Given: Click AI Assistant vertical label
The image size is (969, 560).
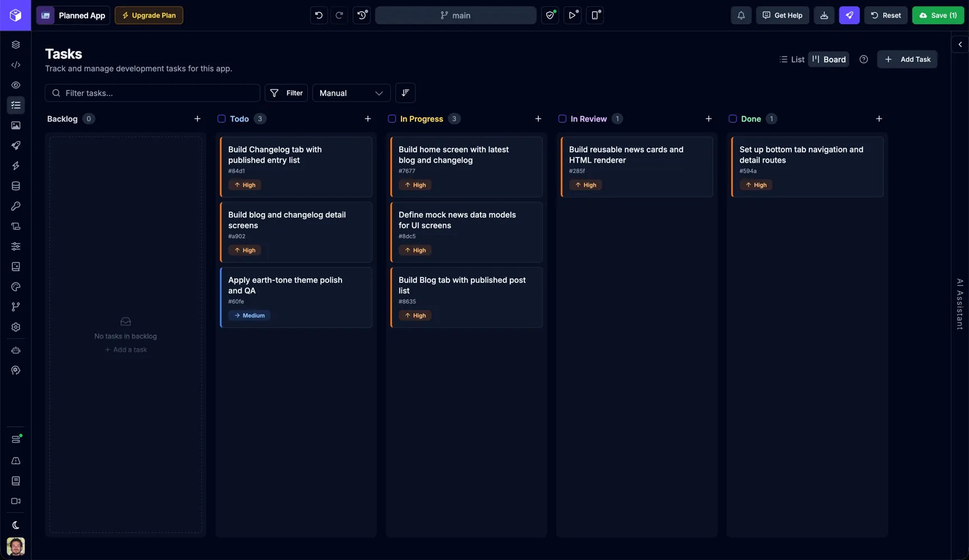Looking at the screenshot, I should pos(960,304).
